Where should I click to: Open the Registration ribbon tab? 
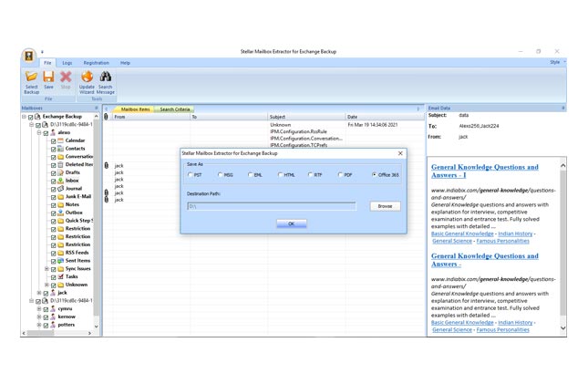(x=96, y=63)
